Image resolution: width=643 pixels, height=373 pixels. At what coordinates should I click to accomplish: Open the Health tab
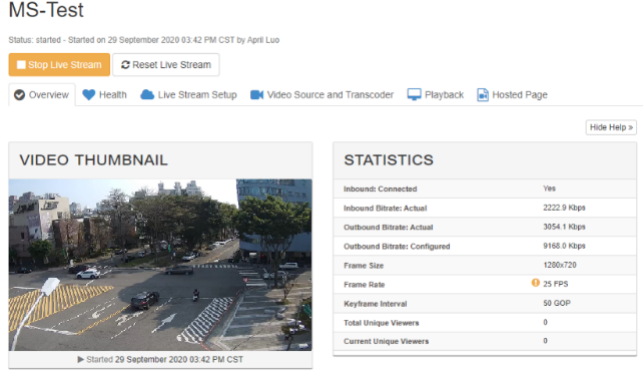pos(105,95)
